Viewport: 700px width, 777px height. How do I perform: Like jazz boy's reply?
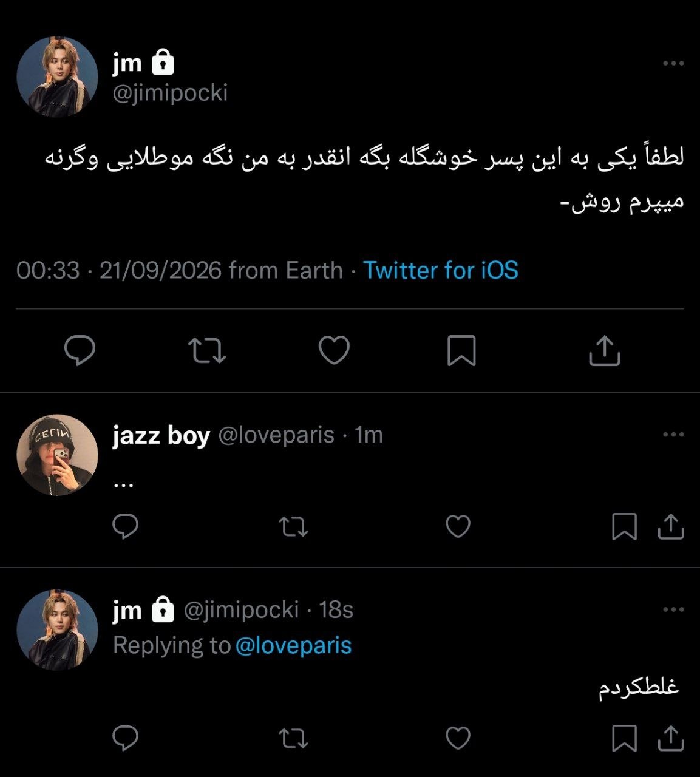(x=458, y=526)
